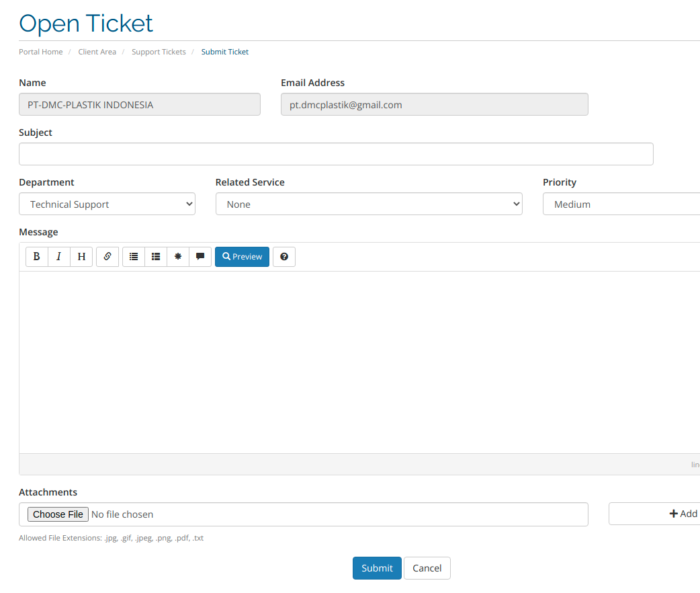Open the Priority dropdown showing Medium

tap(621, 204)
